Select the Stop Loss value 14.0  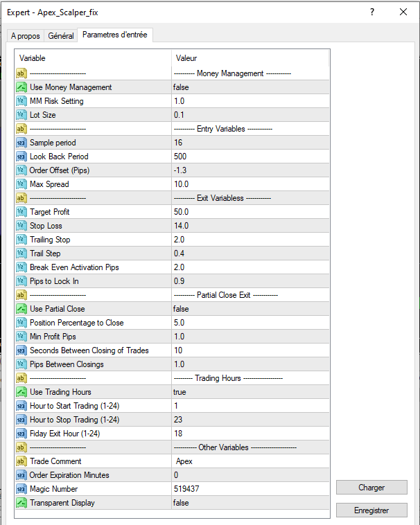[x=250, y=226]
